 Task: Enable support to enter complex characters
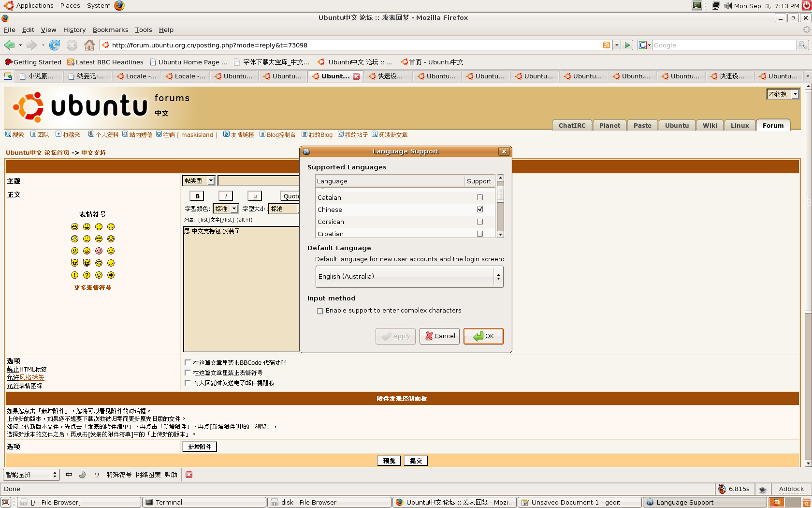(x=320, y=311)
